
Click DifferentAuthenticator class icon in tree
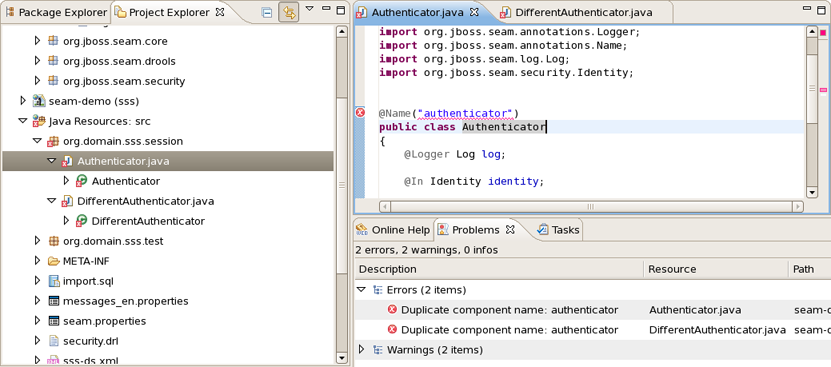[x=82, y=221]
